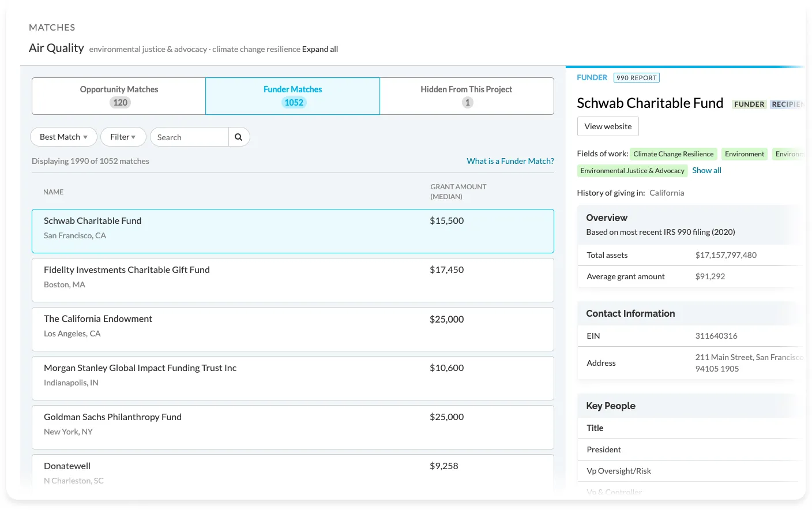Click the President row under Key People
Image resolution: width=812 pixels, height=517 pixels.
click(x=690, y=449)
